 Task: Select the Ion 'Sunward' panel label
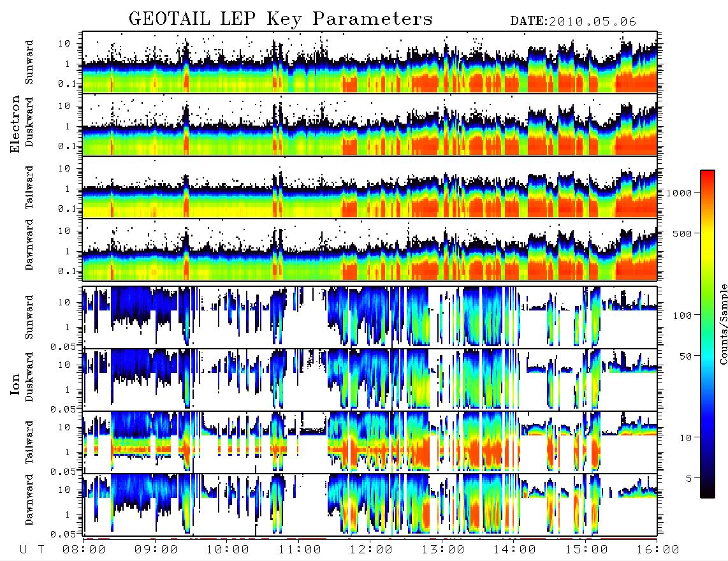29,317
